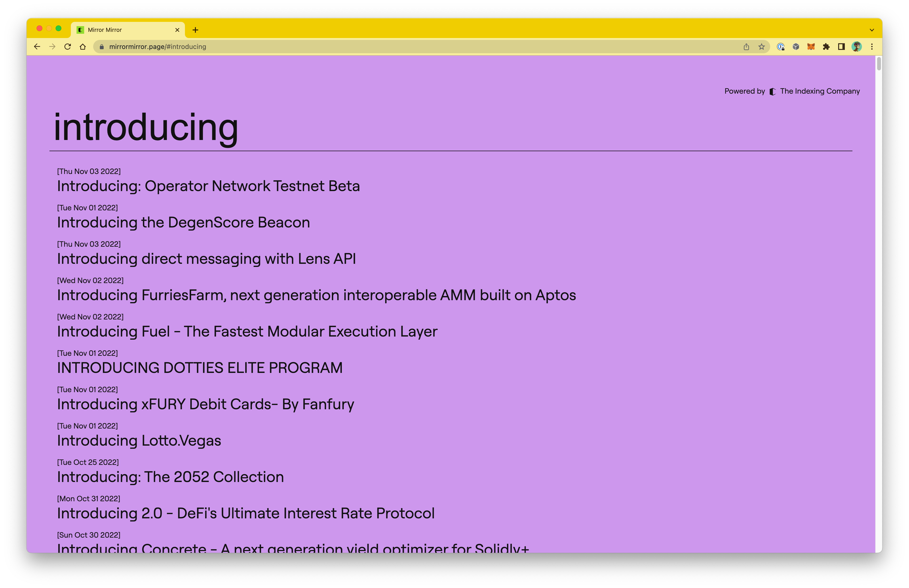Click the [Tue Oct 25 2022] date

[88, 462]
